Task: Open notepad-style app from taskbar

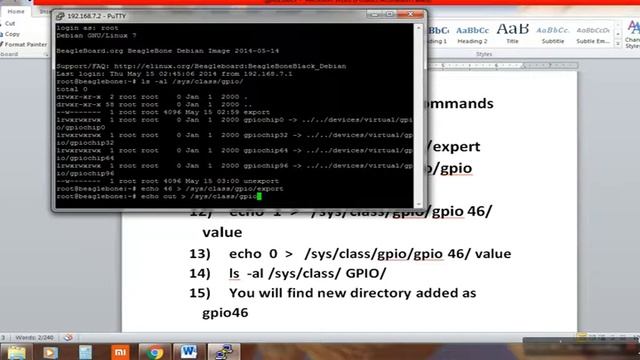Action: click(x=85, y=352)
